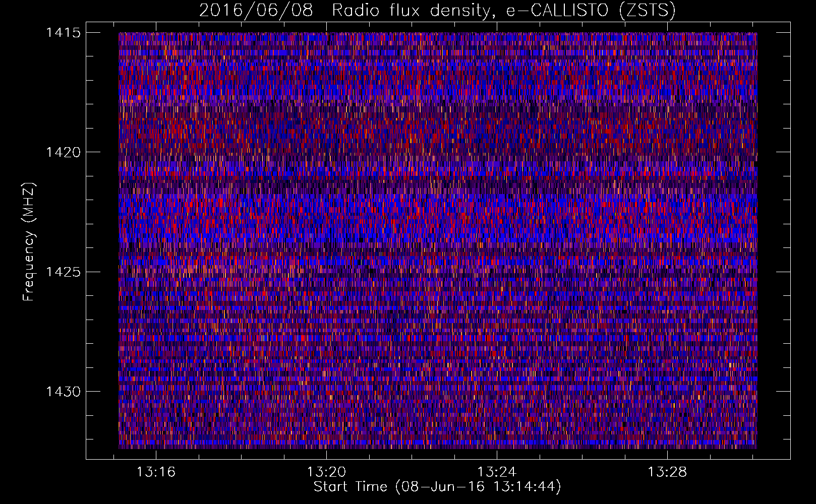Click the 13:20 time tick label
This screenshot has height=504, width=816.
pyautogui.click(x=326, y=472)
